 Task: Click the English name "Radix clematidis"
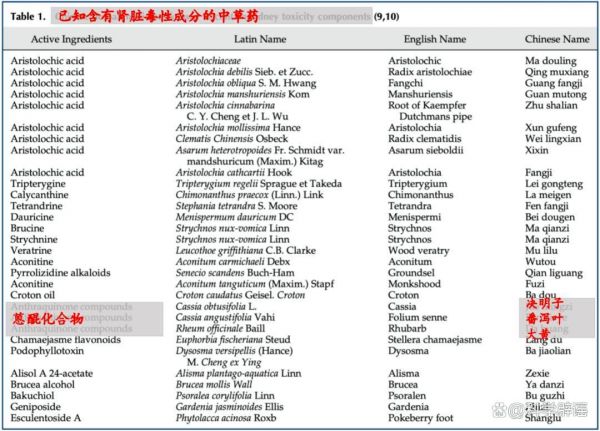point(425,139)
